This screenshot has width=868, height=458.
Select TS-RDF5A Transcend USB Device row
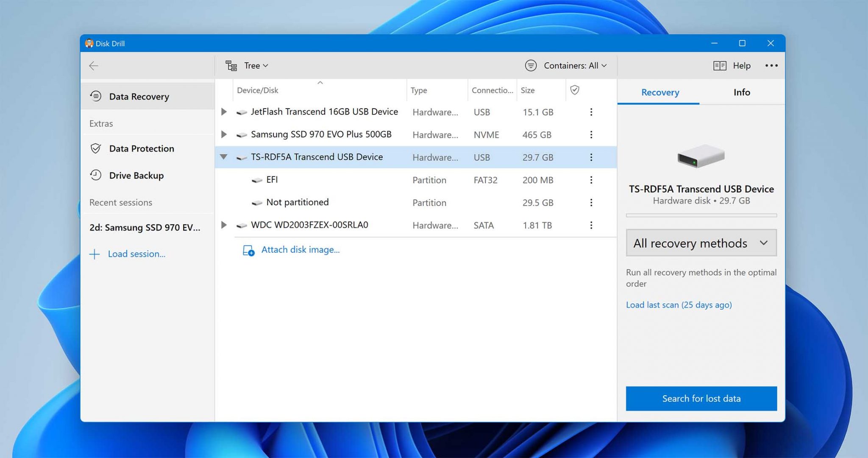tap(416, 157)
